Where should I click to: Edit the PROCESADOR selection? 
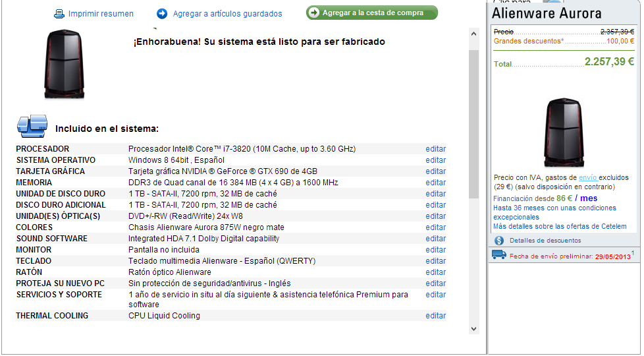436,149
